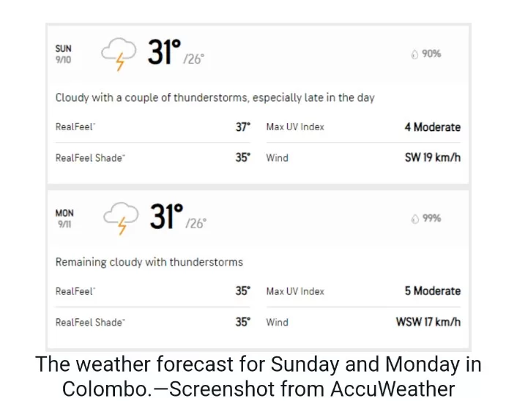Open the Remaining cloudy with thunderstorms text
Screen dimensions: 517x420
pyautogui.click(x=149, y=262)
